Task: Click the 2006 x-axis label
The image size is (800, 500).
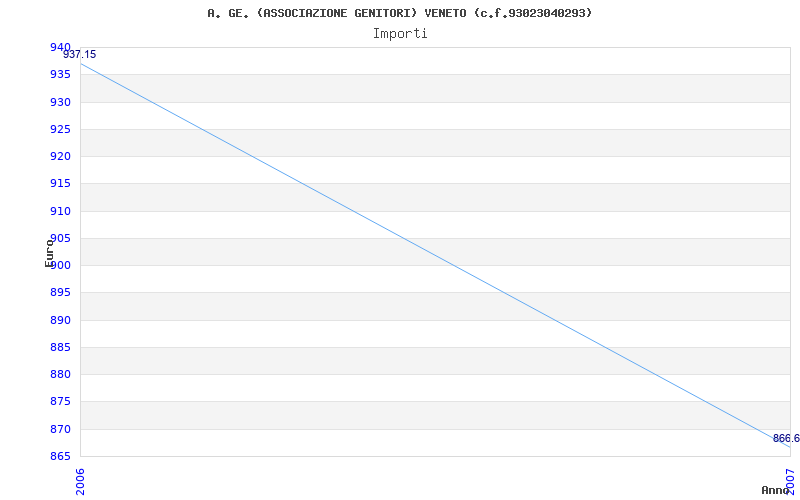Action: pyautogui.click(x=81, y=482)
